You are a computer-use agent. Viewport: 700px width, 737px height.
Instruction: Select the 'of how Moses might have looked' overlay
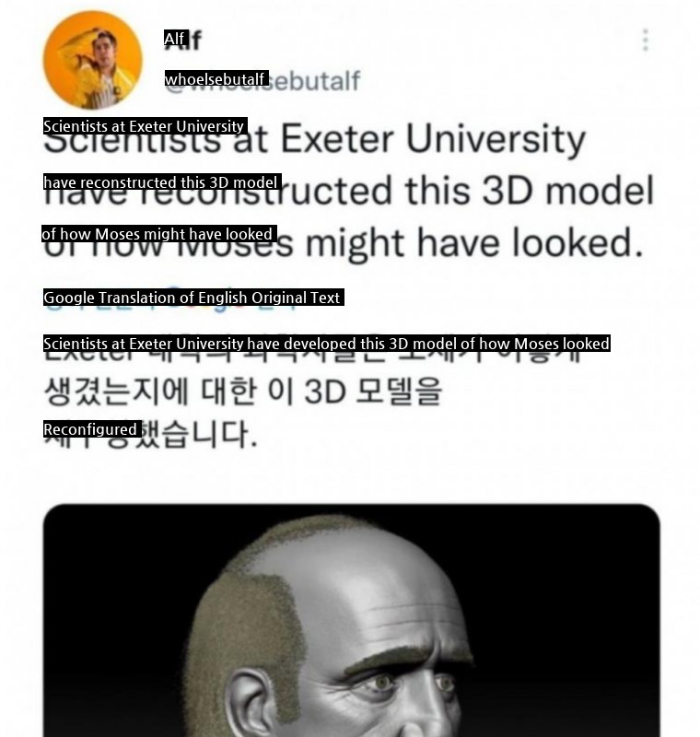click(x=159, y=234)
